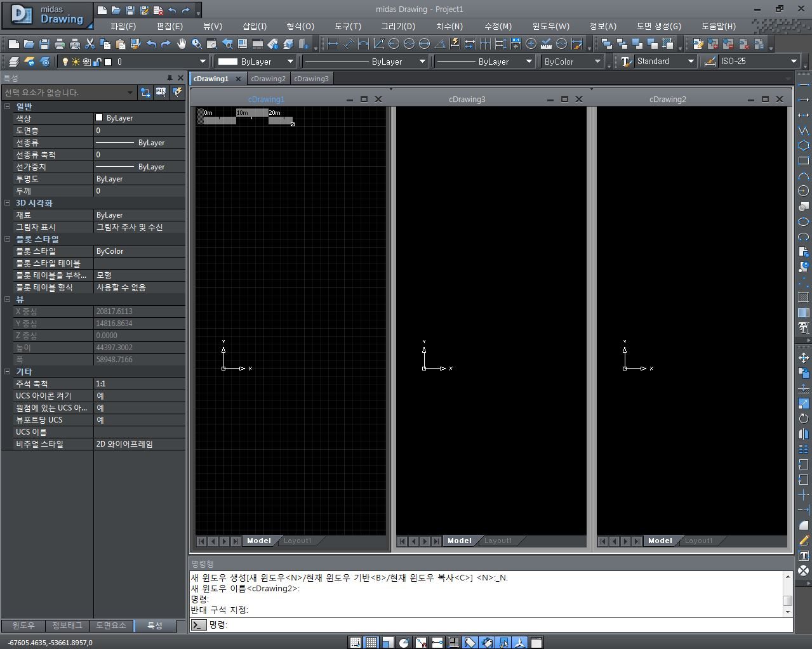
Task: Select Layout1 tab in cDrawing3 window
Action: click(x=498, y=541)
